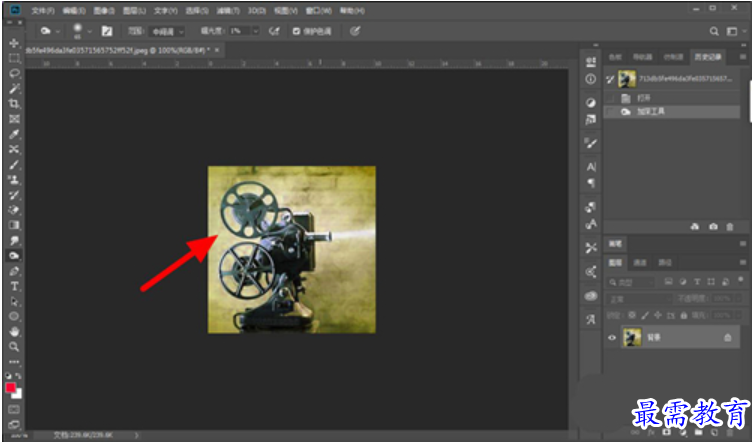Open the Edit menu
This screenshot has height=445, width=756.
point(74,11)
